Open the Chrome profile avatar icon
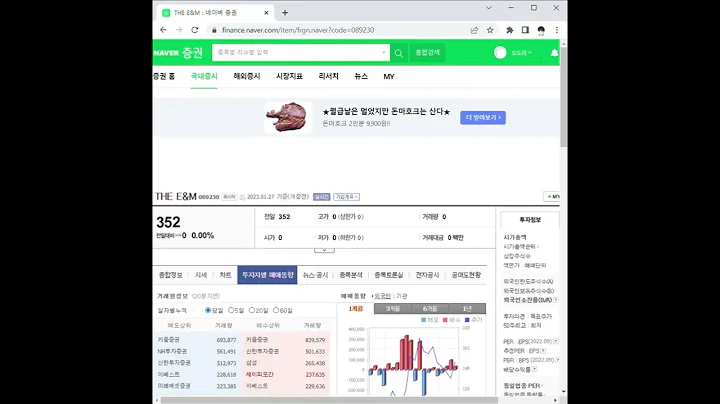Viewport: 720px width, 404px height. 541,30
